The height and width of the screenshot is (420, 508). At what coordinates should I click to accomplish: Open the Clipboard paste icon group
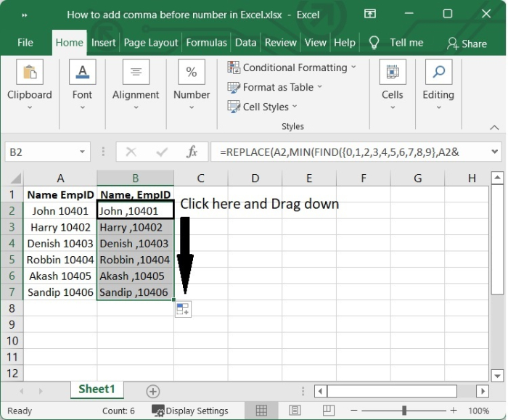30,73
